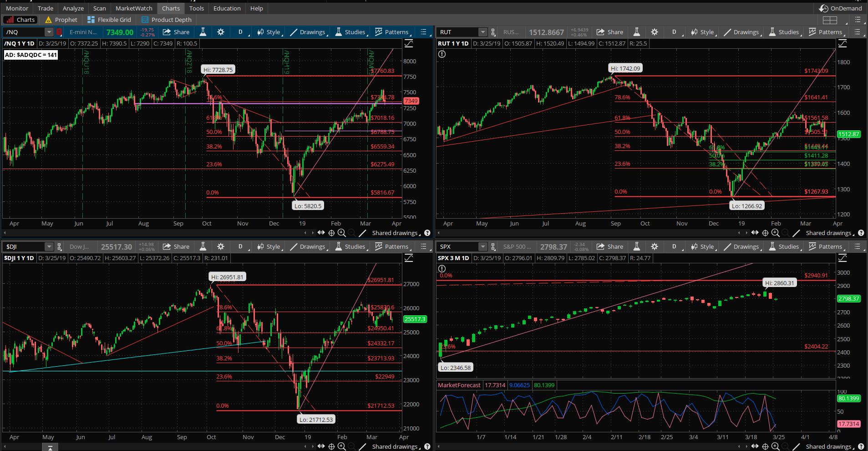The image size is (868, 451).
Task: Open chart settings gear on RUT chart
Action: (x=655, y=32)
